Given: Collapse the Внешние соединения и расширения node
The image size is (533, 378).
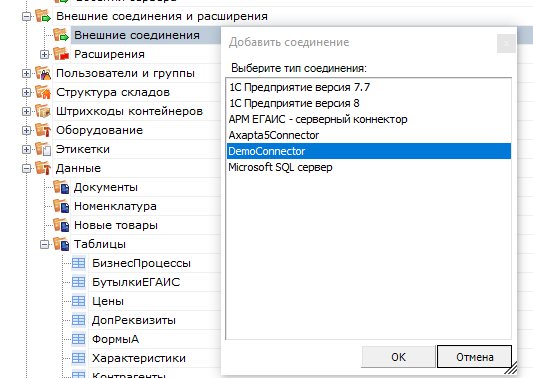Looking at the screenshot, I should click(x=26, y=16).
